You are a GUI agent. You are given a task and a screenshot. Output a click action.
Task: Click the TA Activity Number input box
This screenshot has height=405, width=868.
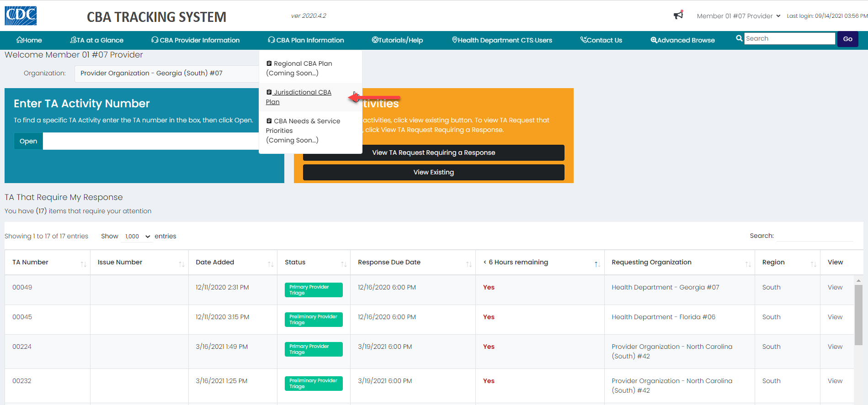pyautogui.click(x=151, y=142)
